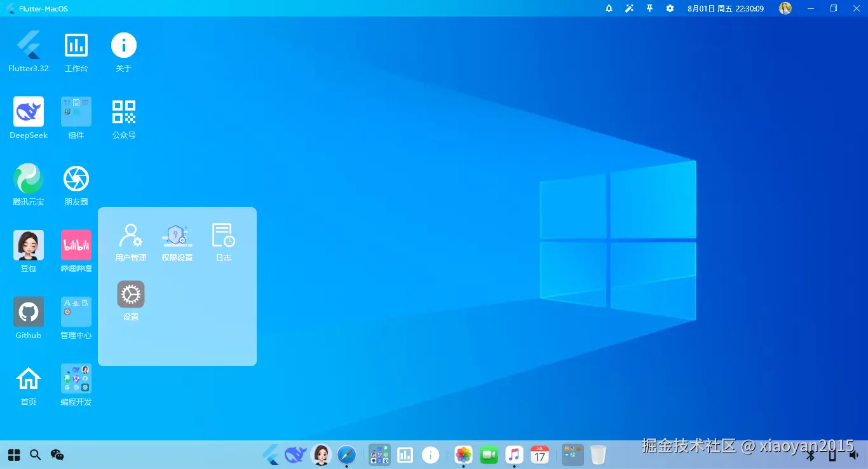Open the DeepSeek desktop icon
The image size is (868, 469).
coord(29,112)
